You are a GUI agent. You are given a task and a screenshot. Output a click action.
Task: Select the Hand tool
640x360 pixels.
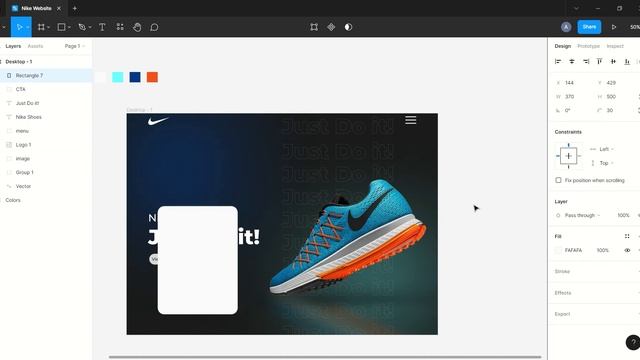pos(137,27)
